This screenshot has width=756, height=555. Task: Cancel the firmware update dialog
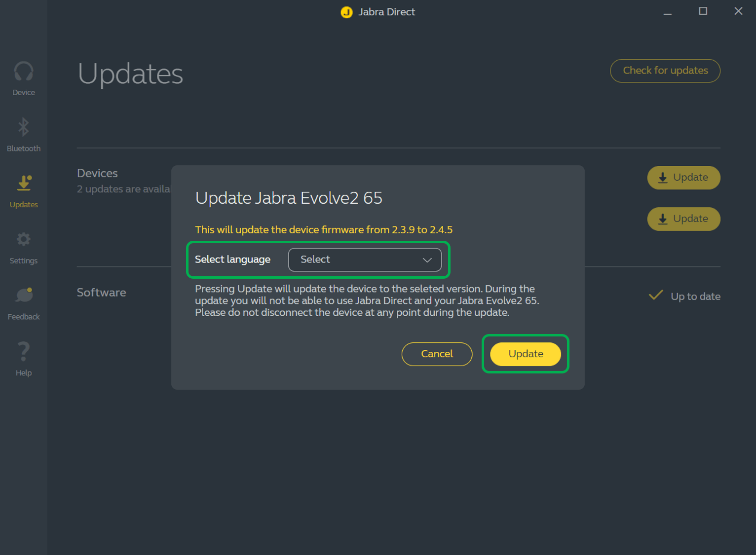point(437,354)
